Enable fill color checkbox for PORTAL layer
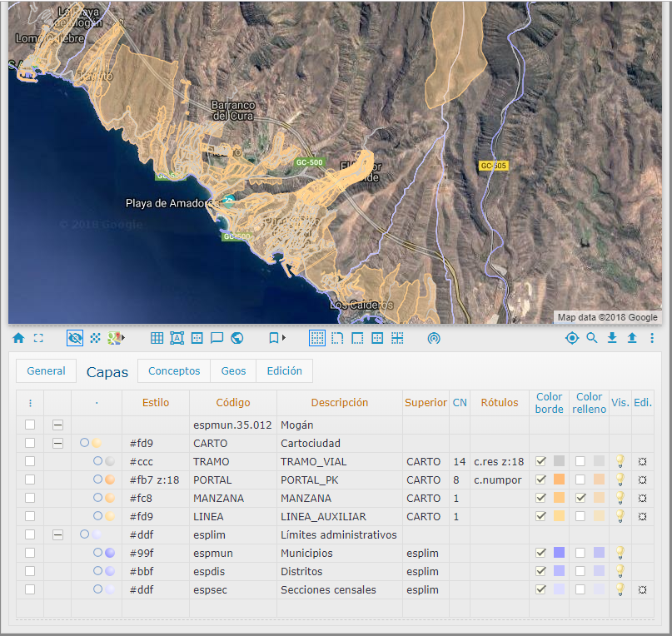 [580, 479]
